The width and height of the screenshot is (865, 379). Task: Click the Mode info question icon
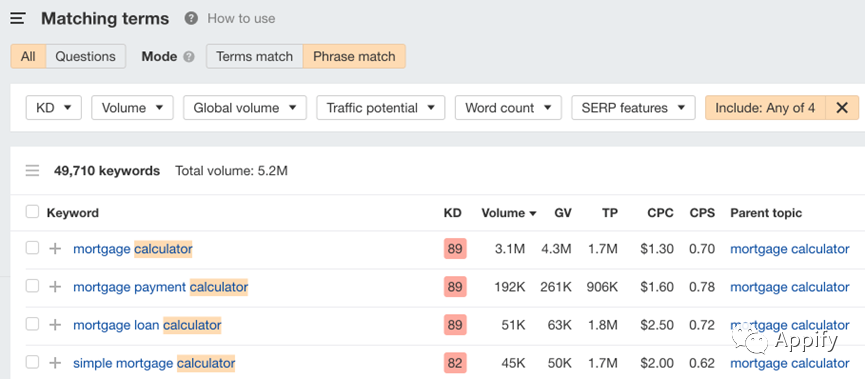tap(189, 57)
